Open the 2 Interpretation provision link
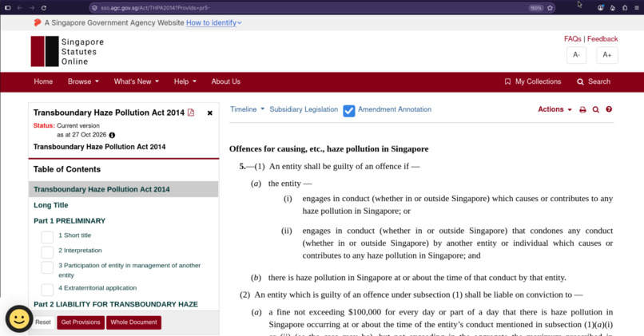 [x=80, y=251]
